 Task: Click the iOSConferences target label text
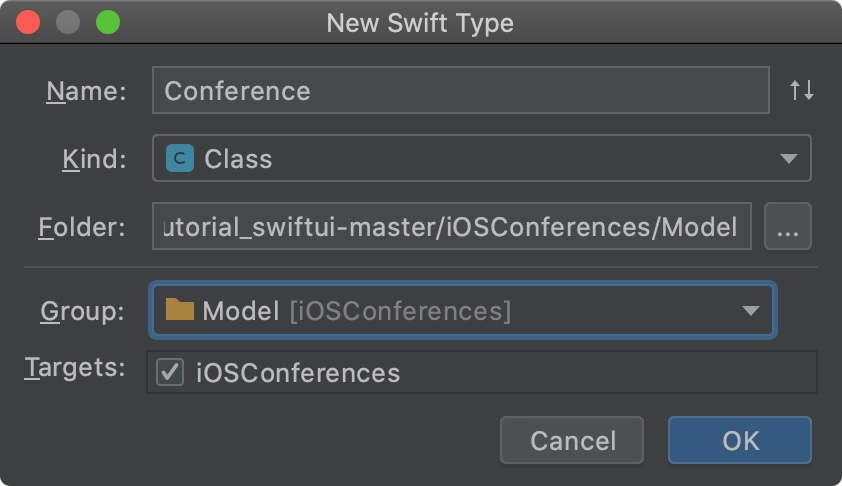[x=298, y=373]
